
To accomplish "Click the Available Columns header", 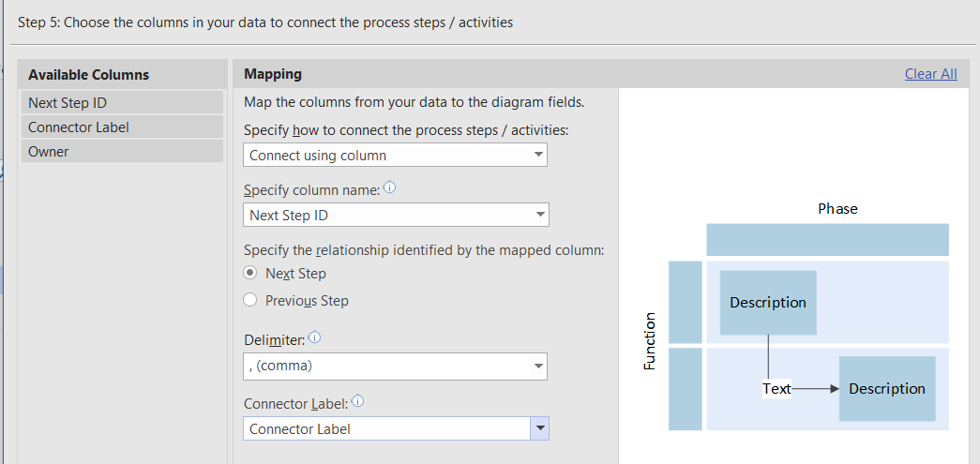I will pyautogui.click(x=89, y=75).
